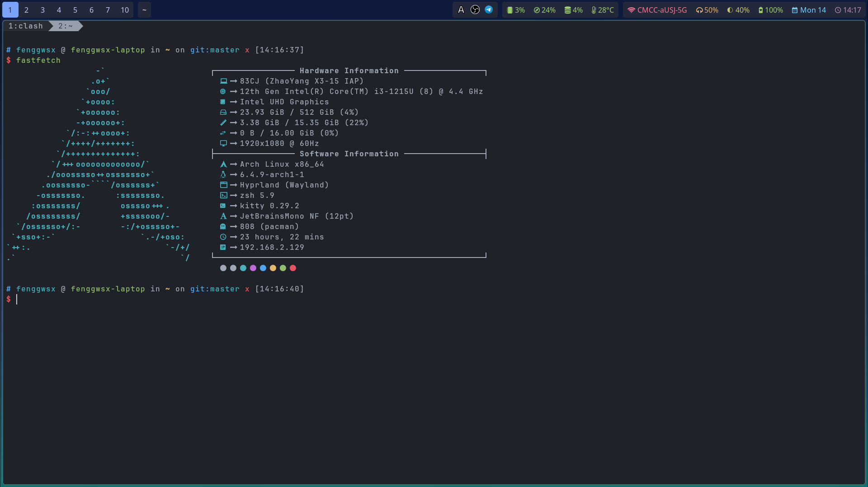This screenshot has width=868, height=487.
Task: Open the input method A tray icon
Action: (461, 10)
